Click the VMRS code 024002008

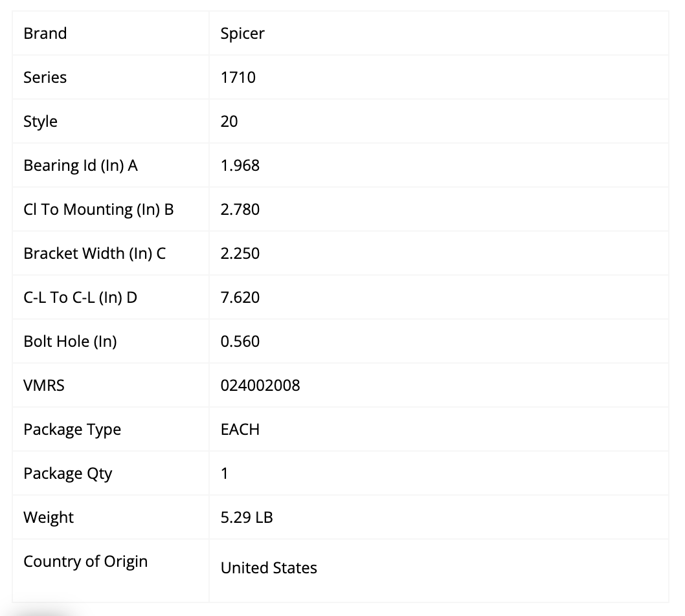pyautogui.click(x=260, y=386)
